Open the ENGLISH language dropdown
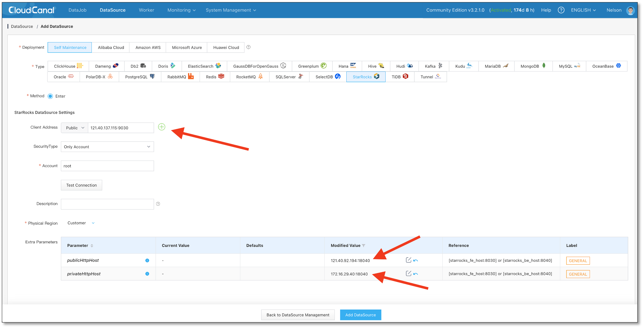 [583, 10]
